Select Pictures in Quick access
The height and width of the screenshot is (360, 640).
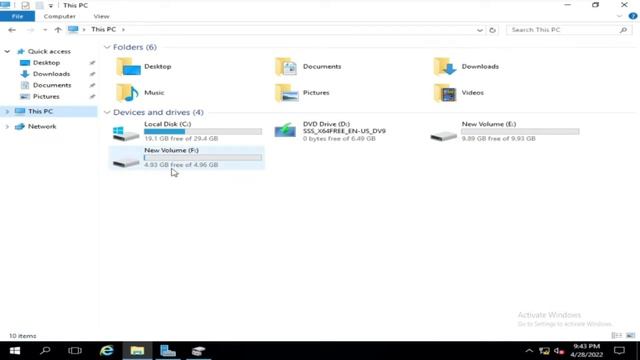coord(46,97)
